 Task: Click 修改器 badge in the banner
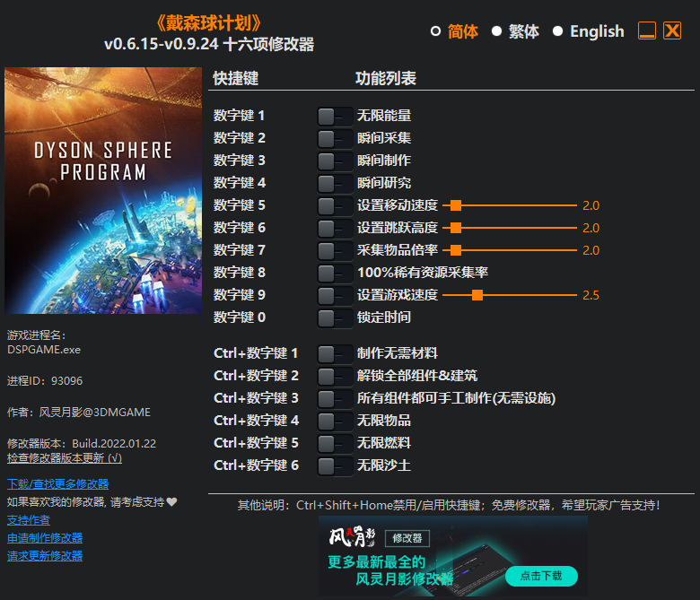(407, 538)
